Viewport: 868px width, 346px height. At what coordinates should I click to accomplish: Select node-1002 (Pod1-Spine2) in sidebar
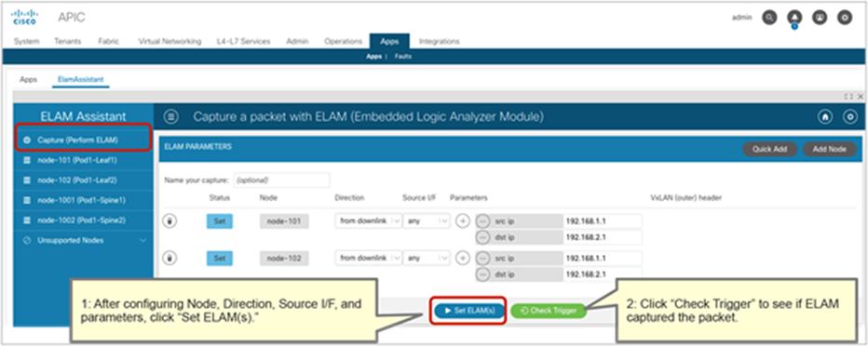tap(83, 220)
